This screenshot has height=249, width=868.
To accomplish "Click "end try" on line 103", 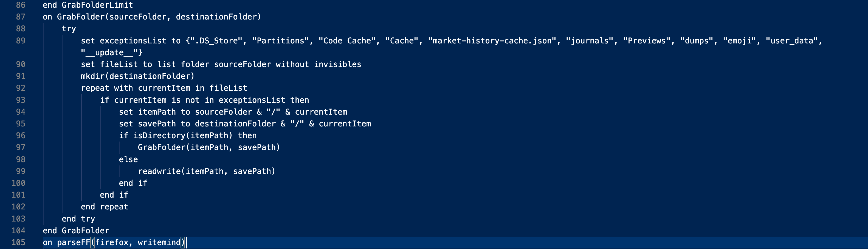I will [x=78, y=219].
